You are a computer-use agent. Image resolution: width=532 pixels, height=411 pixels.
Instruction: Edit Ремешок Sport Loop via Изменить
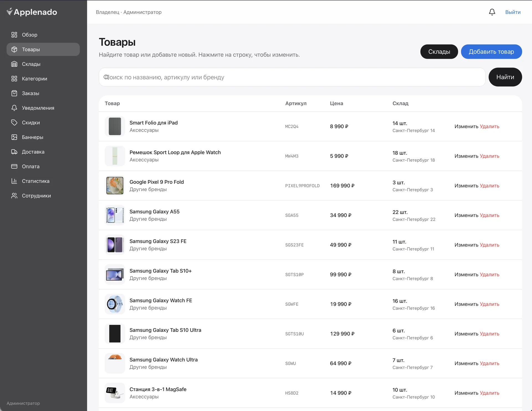pyautogui.click(x=466, y=156)
